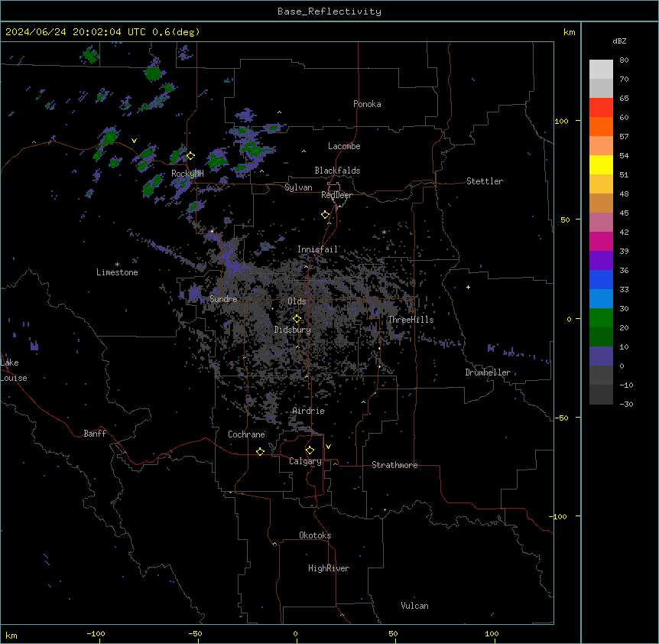Click the yellow diamond marker south of RedDeer
The width and height of the screenshot is (659, 644).
point(326,215)
